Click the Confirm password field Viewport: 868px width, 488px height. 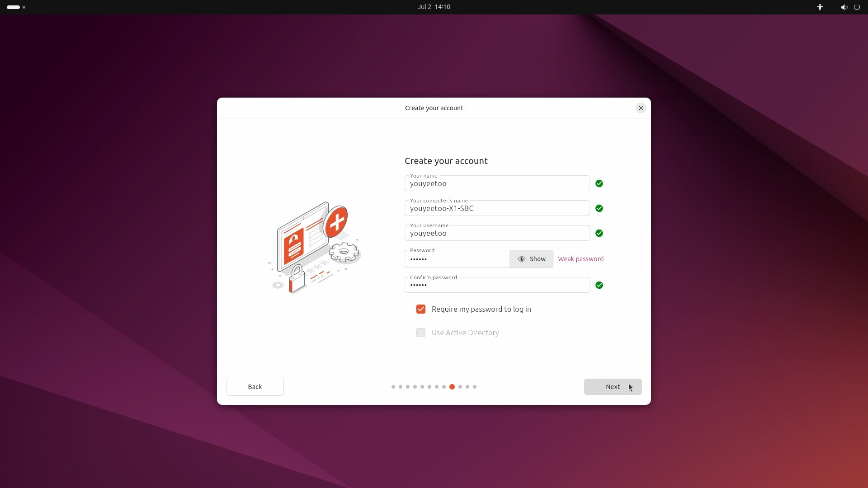496,285
